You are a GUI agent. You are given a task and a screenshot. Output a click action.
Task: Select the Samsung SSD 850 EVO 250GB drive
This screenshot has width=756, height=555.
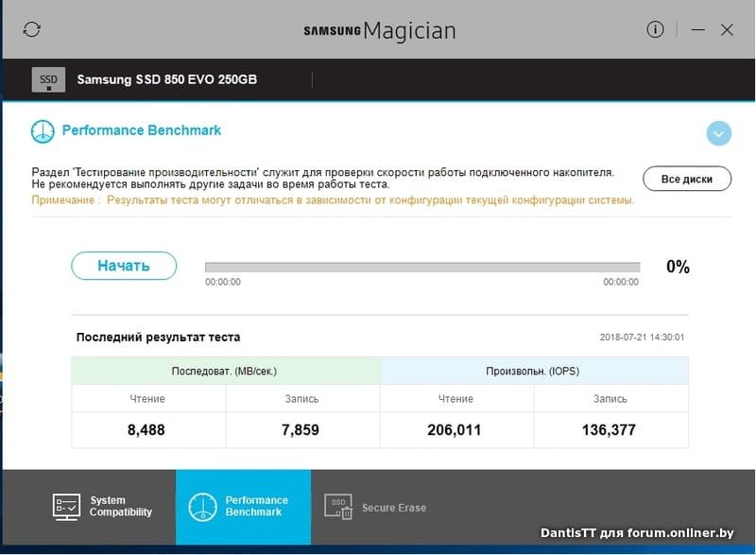pyautogui.click(x=166, y=79)
